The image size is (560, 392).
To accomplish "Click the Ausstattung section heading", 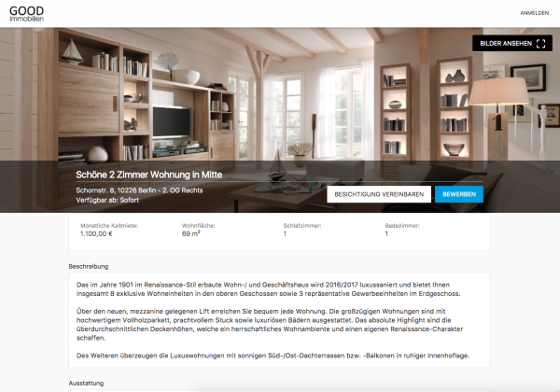I will click(86, 383).
